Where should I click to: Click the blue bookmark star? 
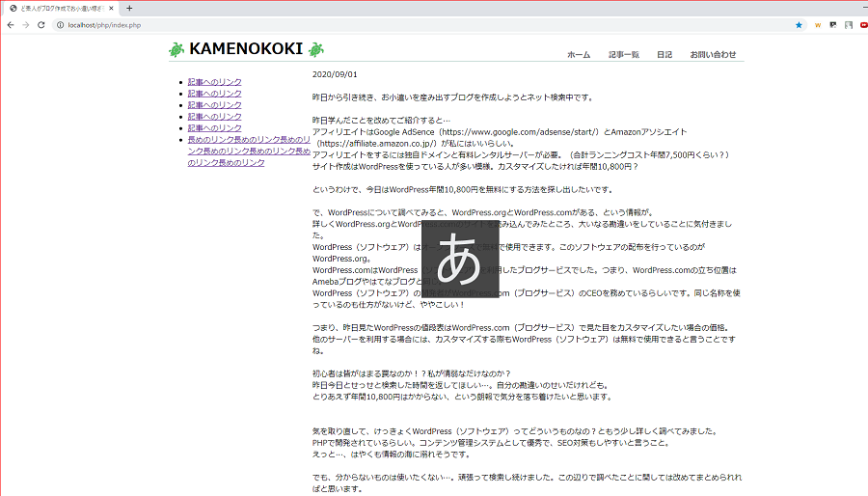click(x=799, y=25)
